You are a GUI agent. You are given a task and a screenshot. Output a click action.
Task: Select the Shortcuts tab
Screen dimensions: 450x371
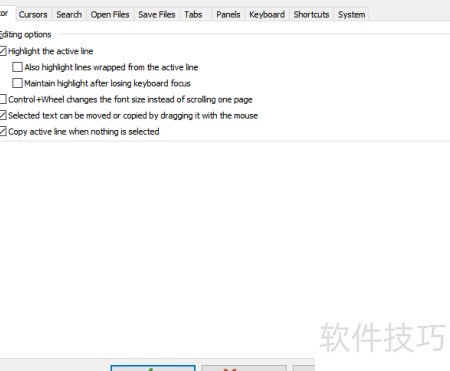pyautogui.click(x=311, y=15)
